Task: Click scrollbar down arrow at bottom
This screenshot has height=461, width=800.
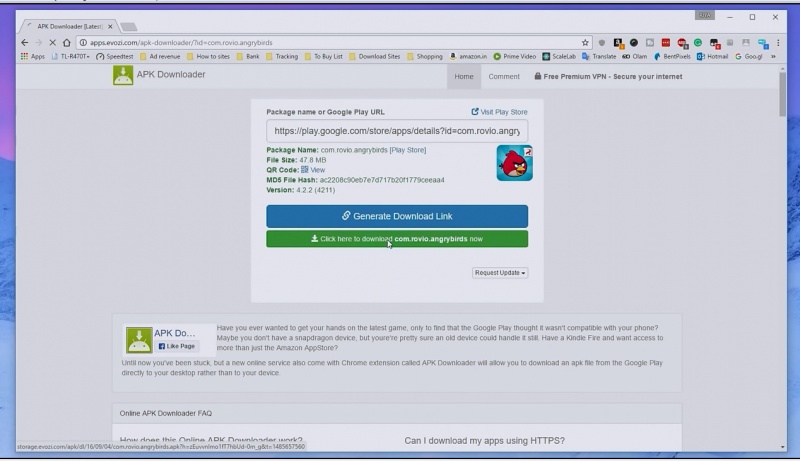Action: 783,447
